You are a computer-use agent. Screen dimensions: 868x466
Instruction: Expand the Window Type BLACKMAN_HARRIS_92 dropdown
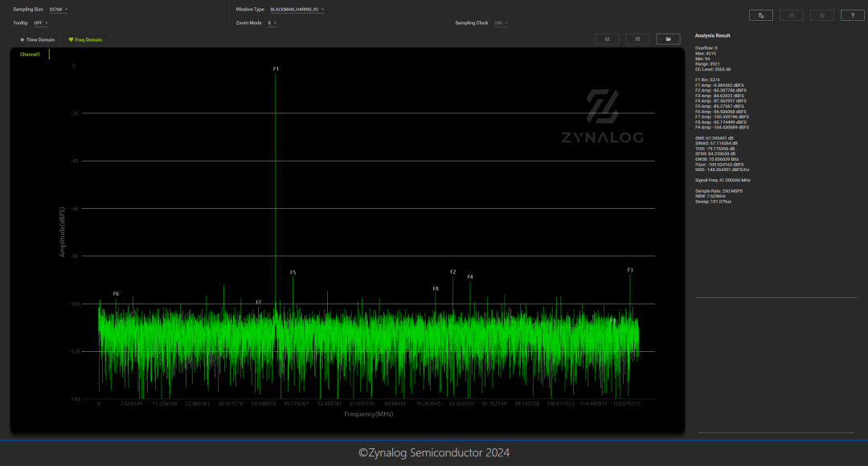click(x=297, y=10)
